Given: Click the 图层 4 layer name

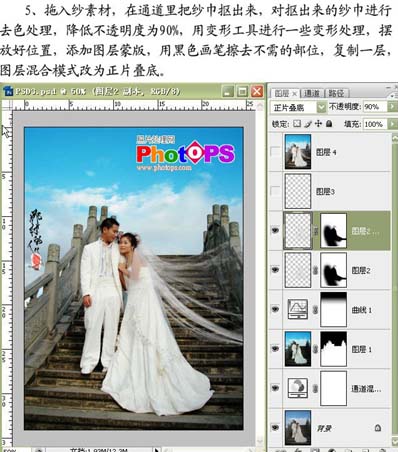Looking at the screenshot, I should [326, 152].
